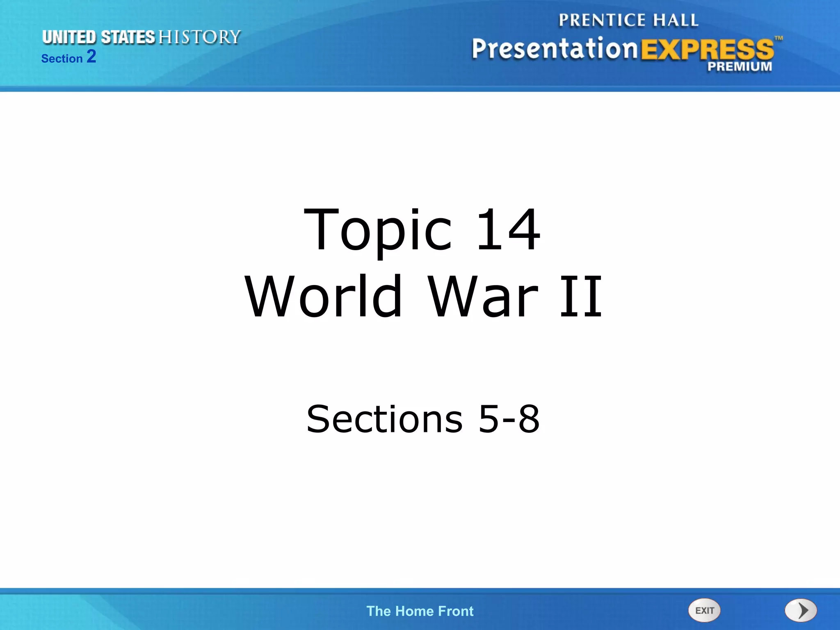The image size is (840, 630).
Task: Select the Section 2 label
Action: 68,57
